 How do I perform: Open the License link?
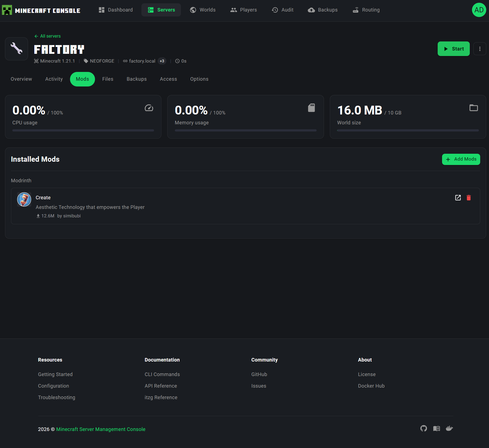[x=367, y=374]
